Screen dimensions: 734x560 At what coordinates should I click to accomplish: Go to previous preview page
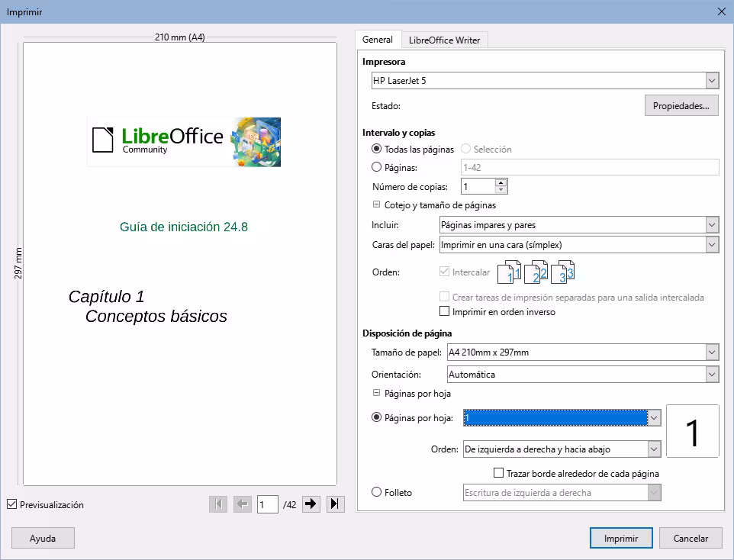pos(243,504)
